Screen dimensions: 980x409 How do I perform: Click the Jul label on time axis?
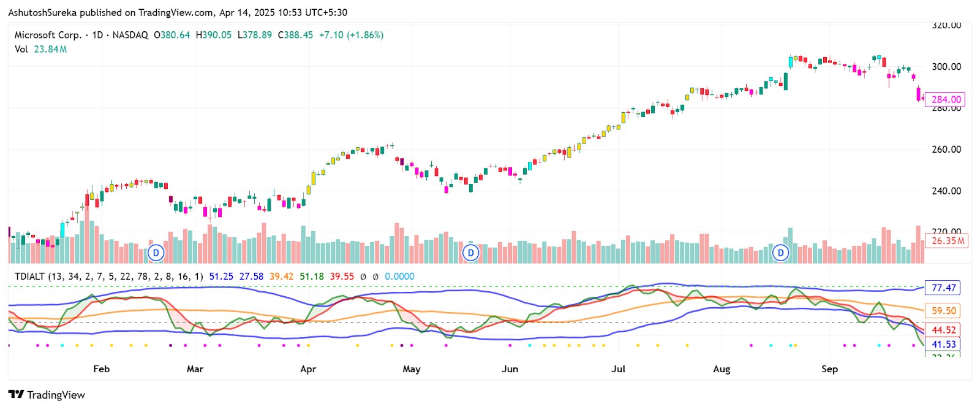[x=619, y=369]
